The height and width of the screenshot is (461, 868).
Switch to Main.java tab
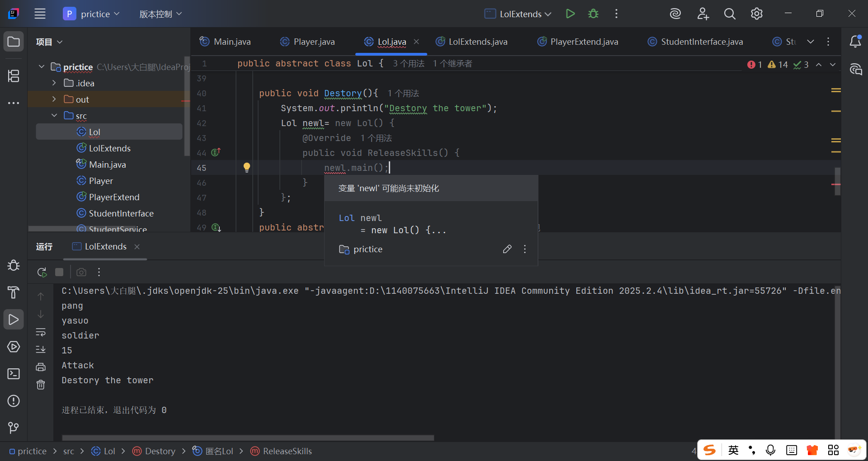(x=225, y=42)
